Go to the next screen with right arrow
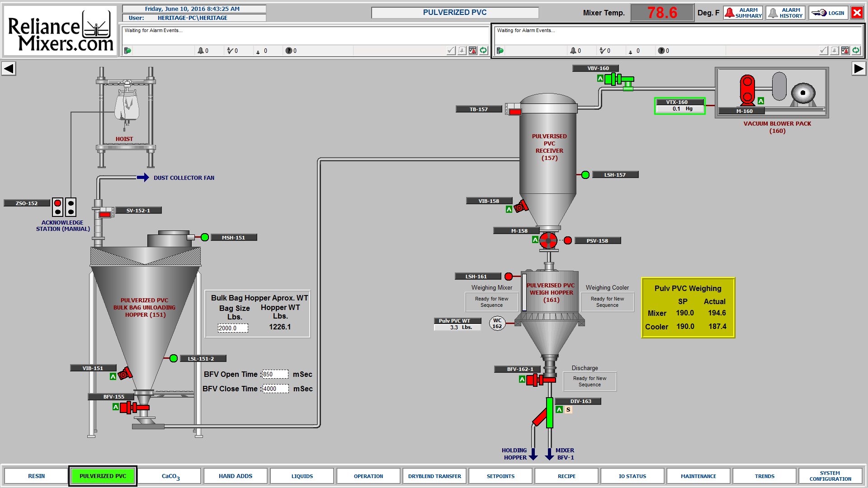The image size is (868, 488). (x=858, y=69)
